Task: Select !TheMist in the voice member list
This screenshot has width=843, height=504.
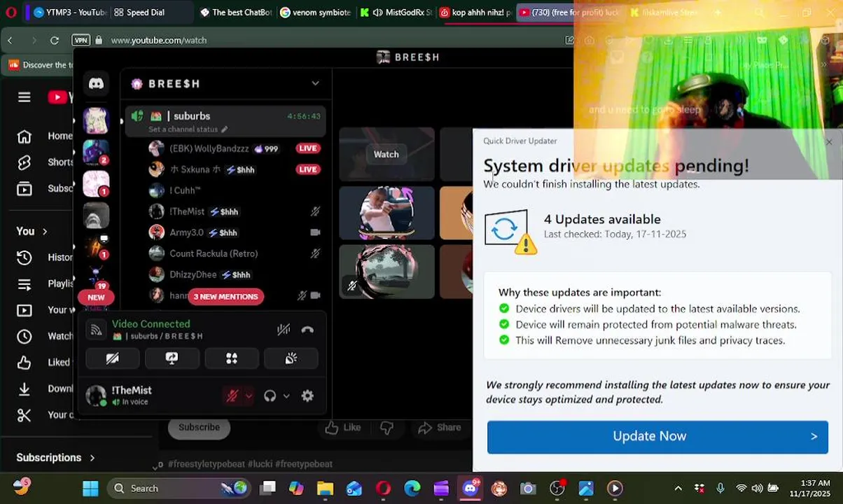Action: pyautogui.click(x=186, y=211)
